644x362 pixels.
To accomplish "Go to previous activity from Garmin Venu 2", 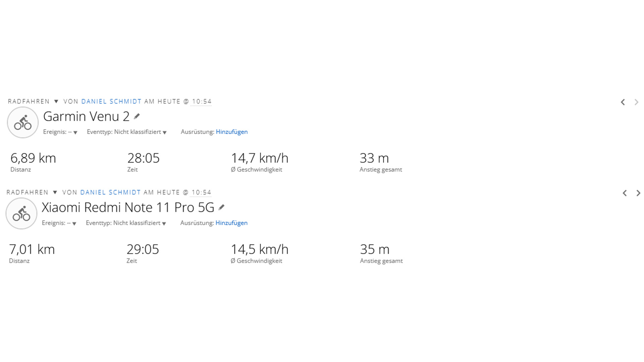I will [623, 102].
